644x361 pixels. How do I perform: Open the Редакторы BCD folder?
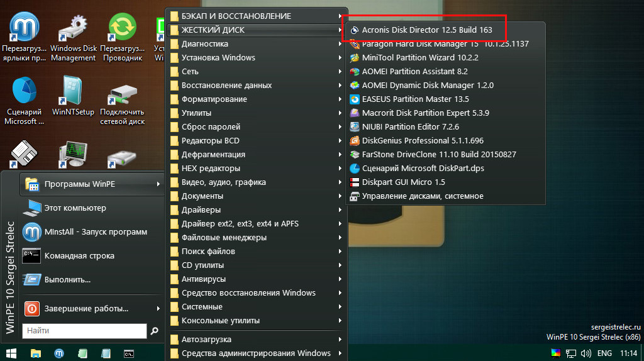click(x=257, y=141)
